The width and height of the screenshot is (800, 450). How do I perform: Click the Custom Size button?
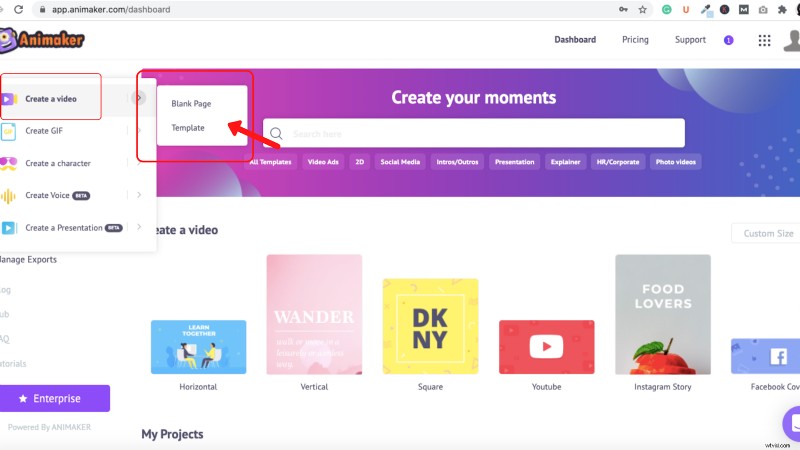(x=767, y=233)
